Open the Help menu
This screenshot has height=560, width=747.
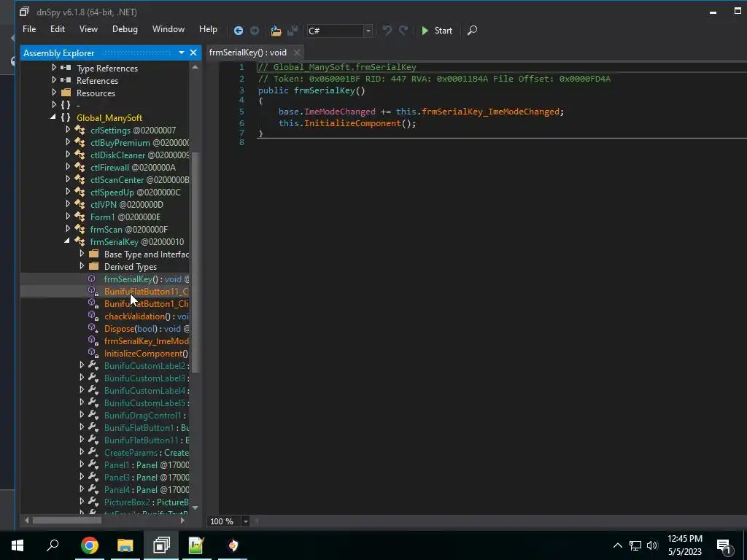point(208,29)
